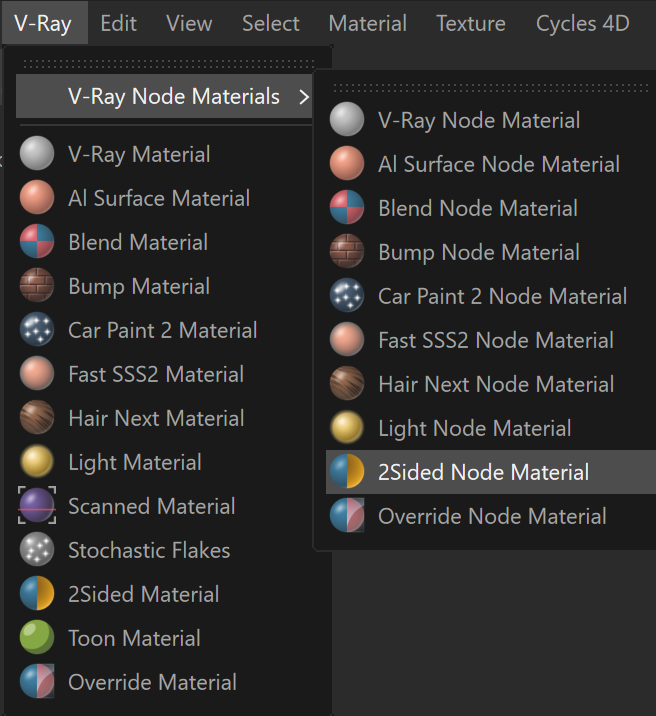Click the dotted tear-off handle of submenu

point(491,87)
